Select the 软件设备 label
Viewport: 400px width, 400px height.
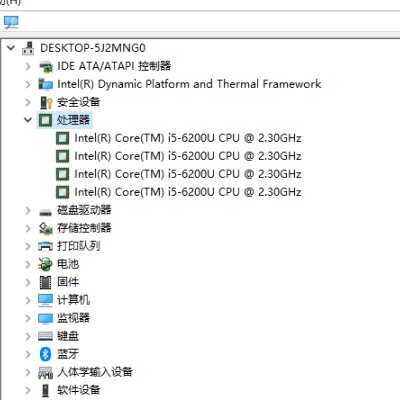78,390
